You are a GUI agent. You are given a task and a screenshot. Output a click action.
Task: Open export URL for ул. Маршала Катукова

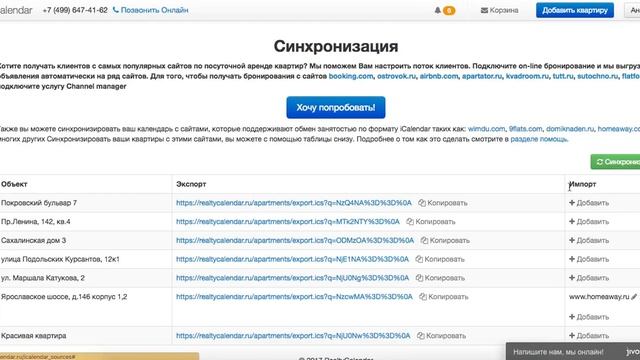click(292, 278)
